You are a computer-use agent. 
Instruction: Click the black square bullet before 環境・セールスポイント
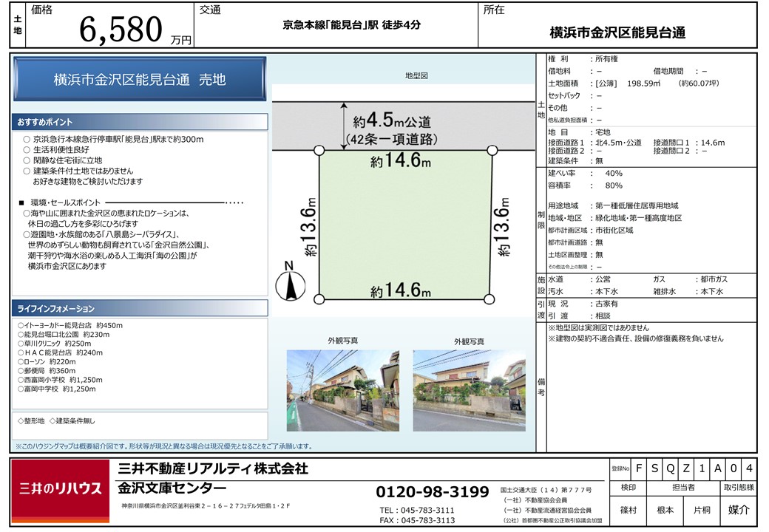tap(22, 202)
